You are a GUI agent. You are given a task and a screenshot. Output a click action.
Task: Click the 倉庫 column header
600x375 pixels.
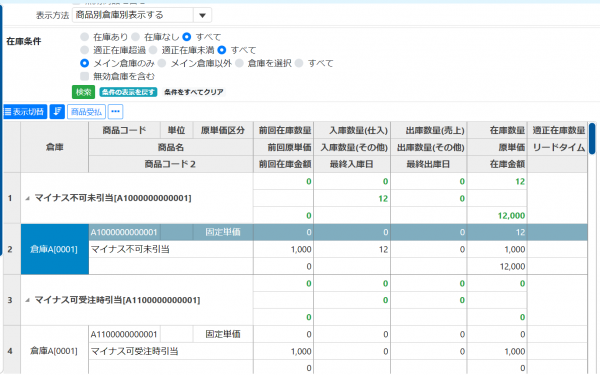pos(55,147)
